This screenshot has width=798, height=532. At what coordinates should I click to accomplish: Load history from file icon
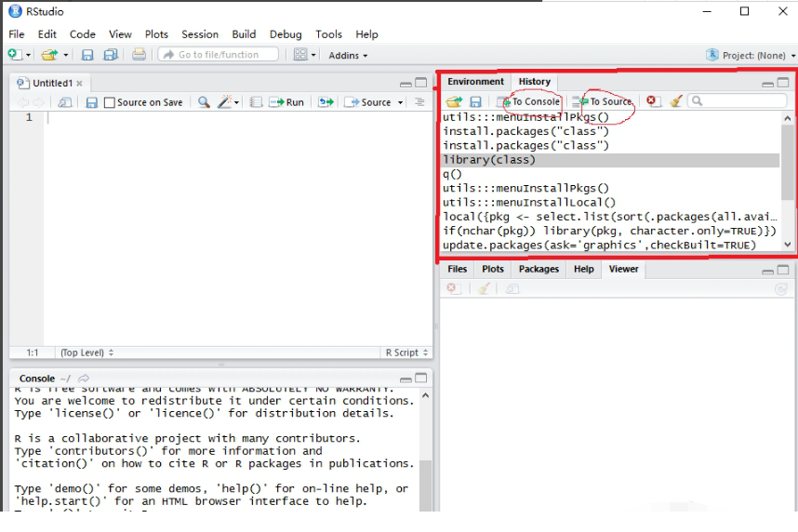point(454,101)
